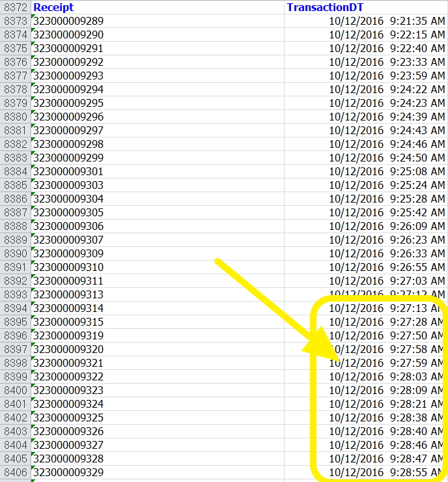Click receipt cell 323000009311

(158, 281)
